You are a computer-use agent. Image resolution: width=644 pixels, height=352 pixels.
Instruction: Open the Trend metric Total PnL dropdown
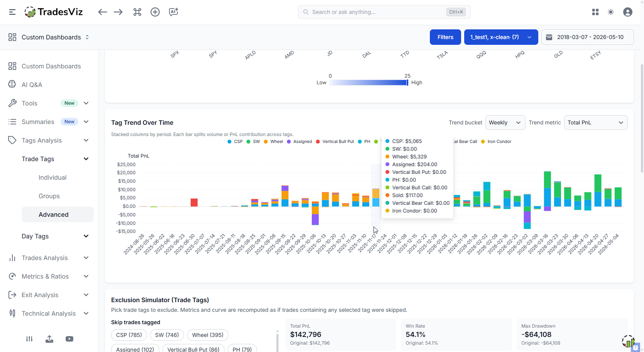click(x=596, y=122)
